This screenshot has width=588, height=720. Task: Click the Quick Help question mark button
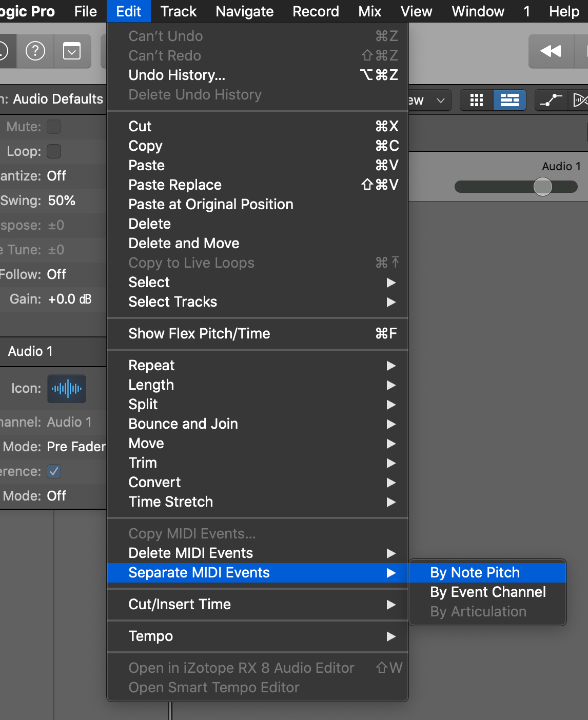point(35,51)
